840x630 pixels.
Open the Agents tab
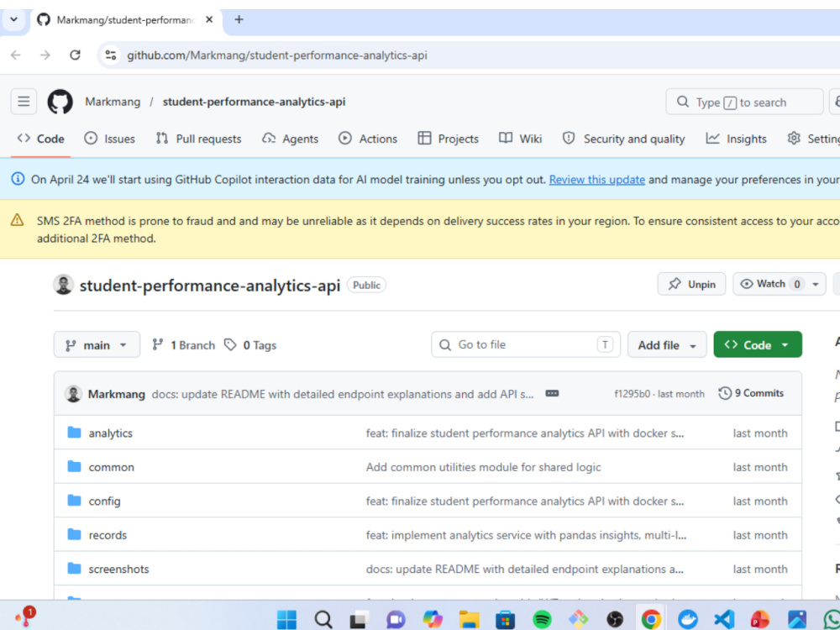[290, 139]
